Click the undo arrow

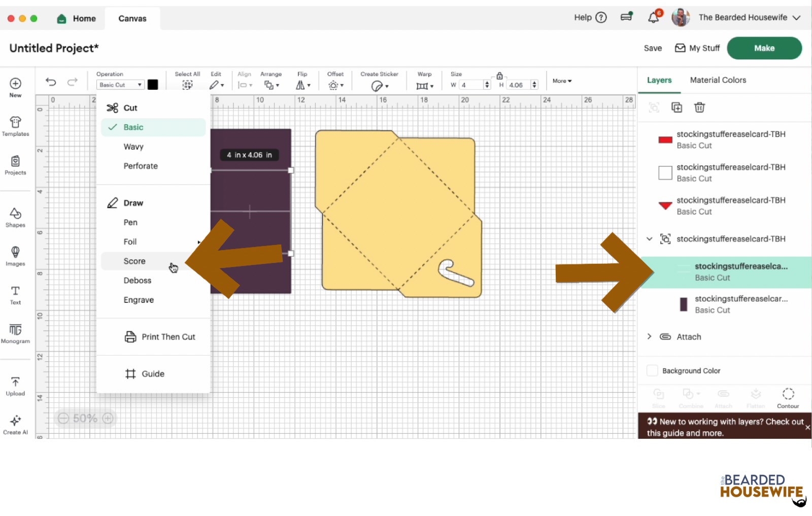pyautogui.click(x=51, y=82)
